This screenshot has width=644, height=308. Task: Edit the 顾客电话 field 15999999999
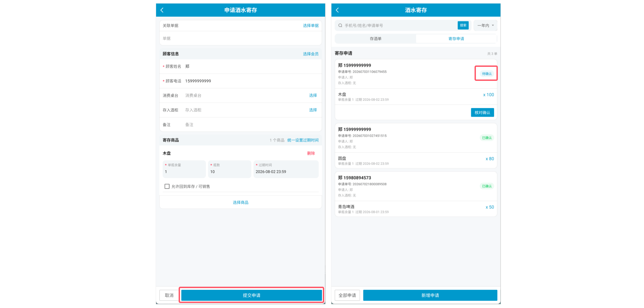click(x=240, y=81)
